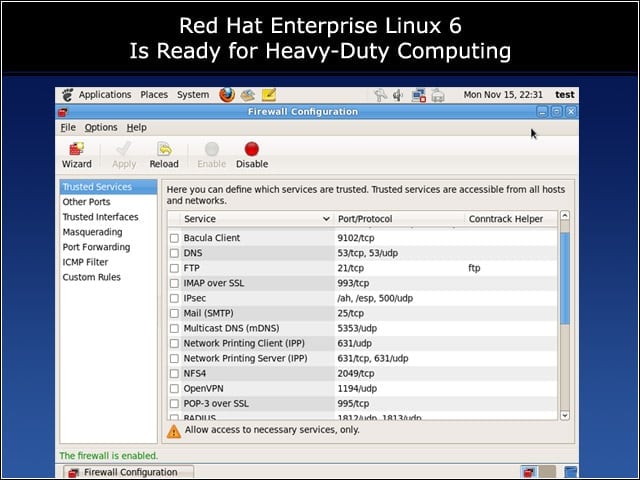The image size is (640, 480).
Task: Click the Conntrack Helper column header
Action: tap(511, 219)
